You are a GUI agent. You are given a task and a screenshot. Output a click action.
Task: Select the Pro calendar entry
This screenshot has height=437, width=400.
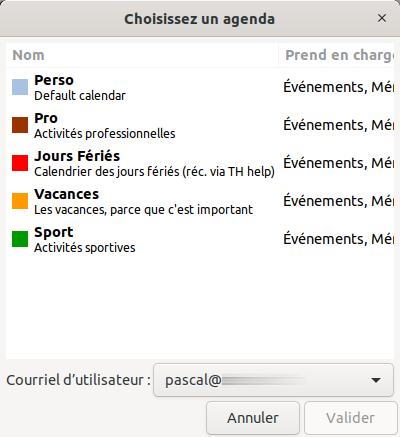[200, 125]
